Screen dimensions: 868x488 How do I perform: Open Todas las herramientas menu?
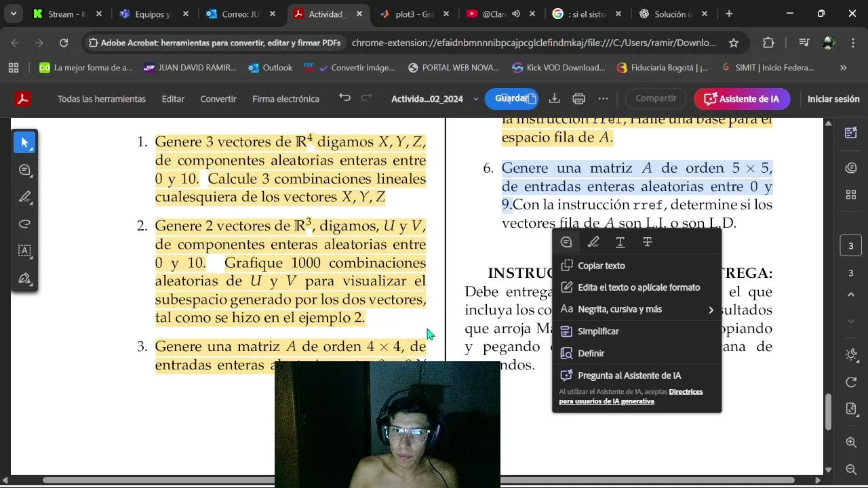tap(102, 99)
